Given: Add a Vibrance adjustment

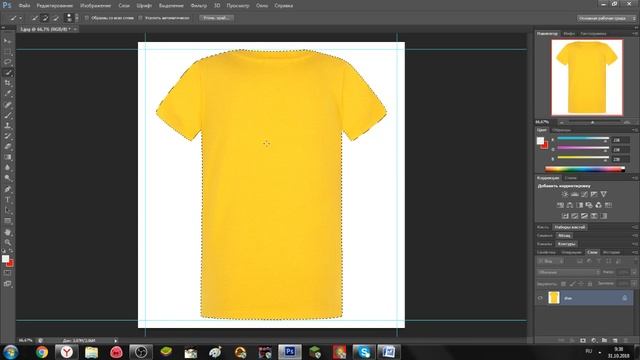Looking at the screenshot, I should [603, 194].
